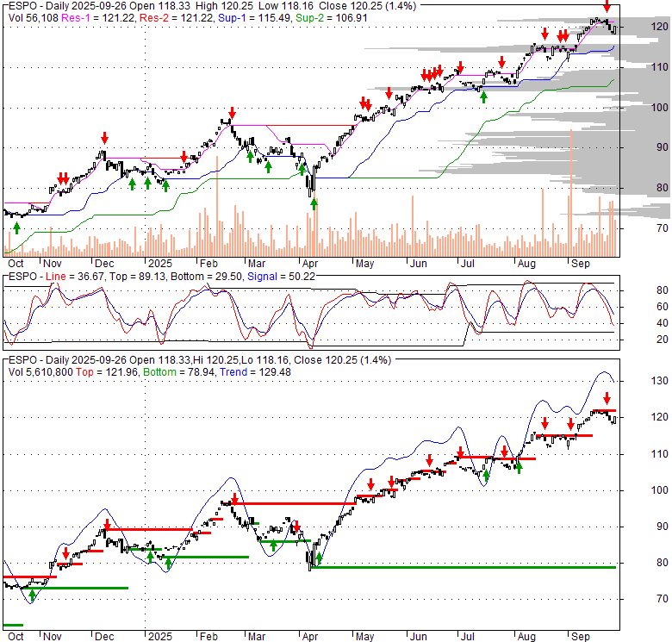Viewport: 672px width, 642px height.
Task: Click the Sep month label under top chart
Action: coord(581,264)
